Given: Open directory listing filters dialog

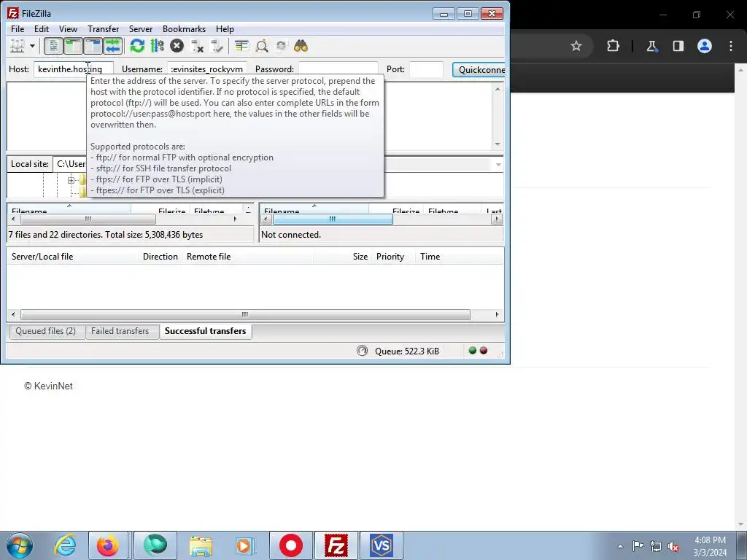Looking at the screenshot, I should point(242,46).
